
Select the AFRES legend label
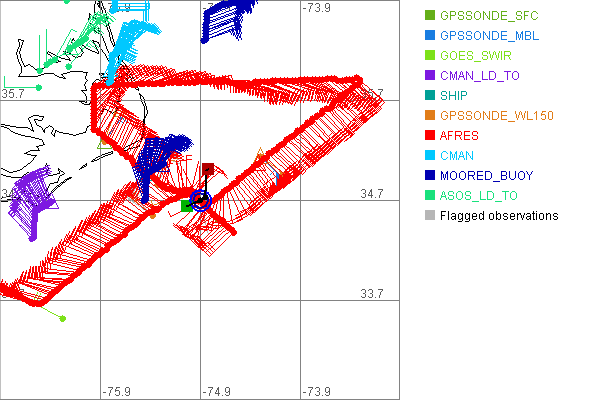459,136
